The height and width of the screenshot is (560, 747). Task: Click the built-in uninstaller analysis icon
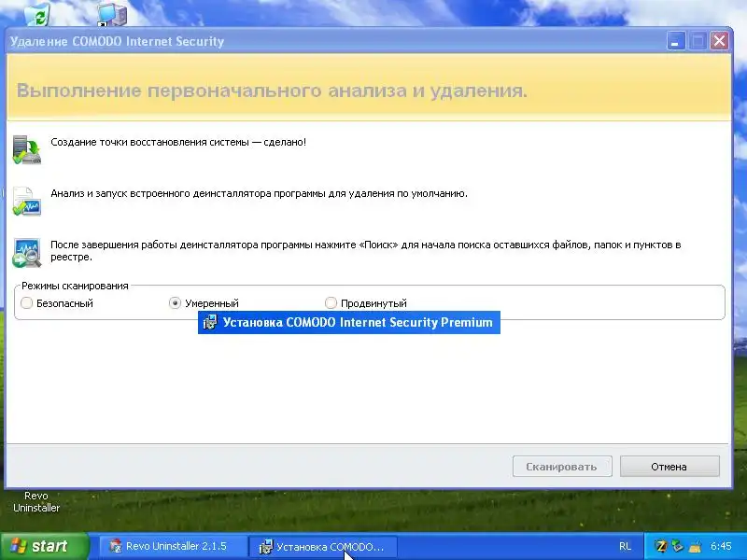point(27,202)
